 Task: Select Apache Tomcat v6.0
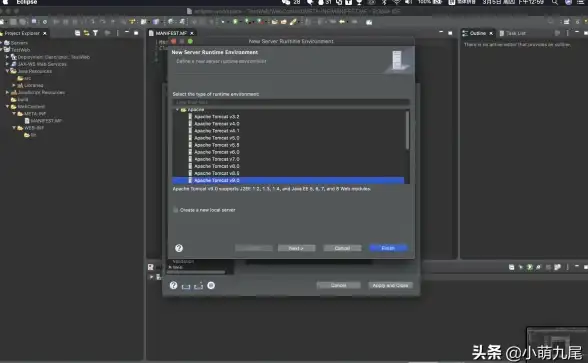point(216,152)
